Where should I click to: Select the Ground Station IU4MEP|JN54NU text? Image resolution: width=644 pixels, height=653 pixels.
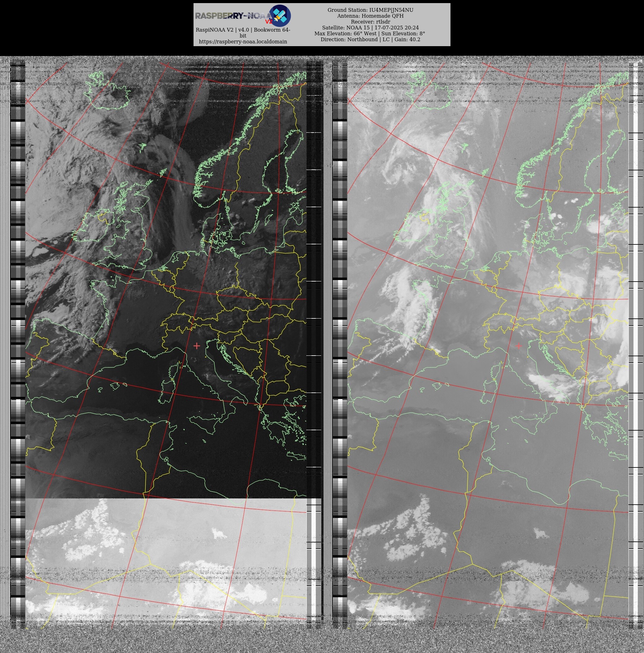click(x=370, y=10)
